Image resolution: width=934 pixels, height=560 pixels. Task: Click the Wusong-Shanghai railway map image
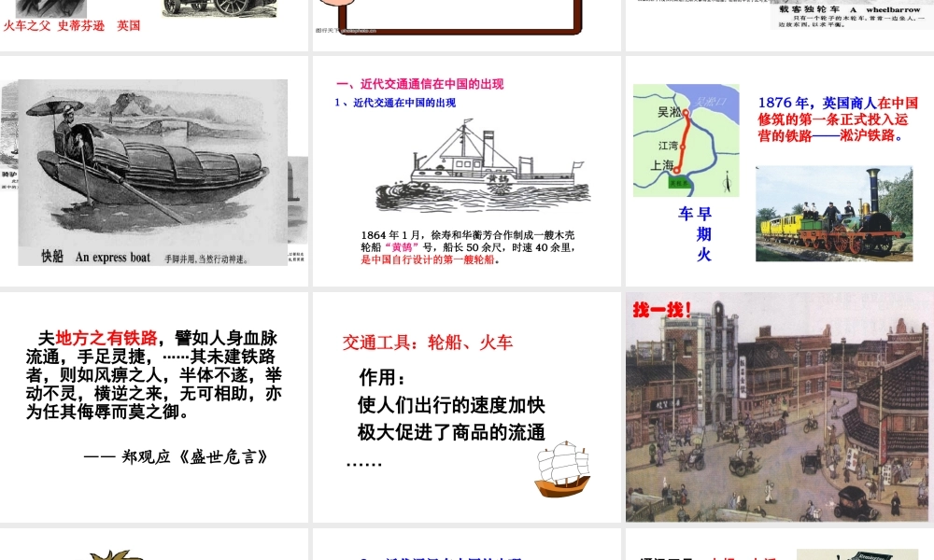[x=686, y=140]
